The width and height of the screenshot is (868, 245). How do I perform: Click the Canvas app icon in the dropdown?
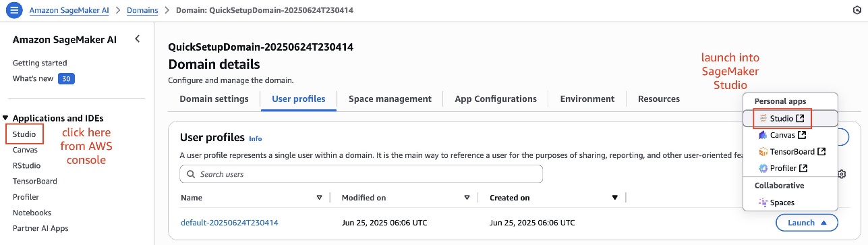tap(763, 135)
